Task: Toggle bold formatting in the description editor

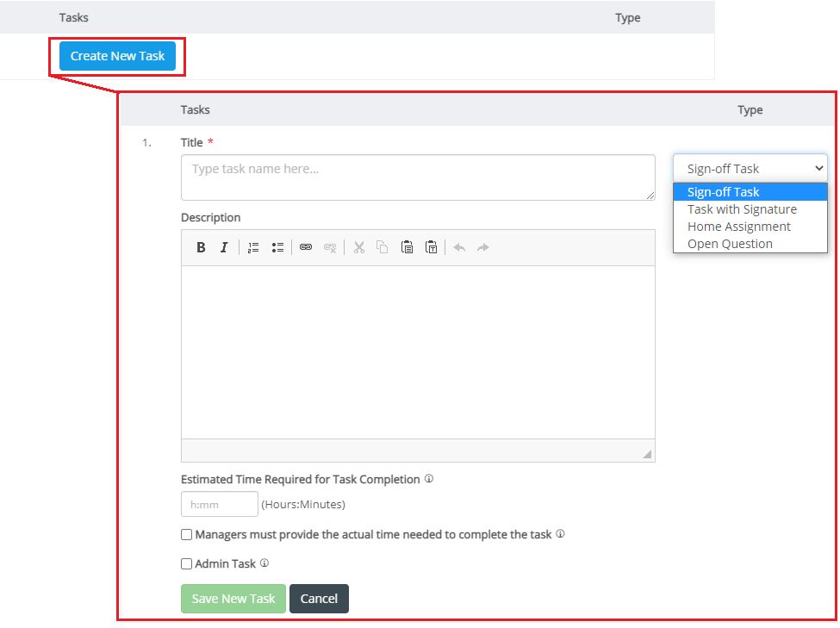Action: 201,247
